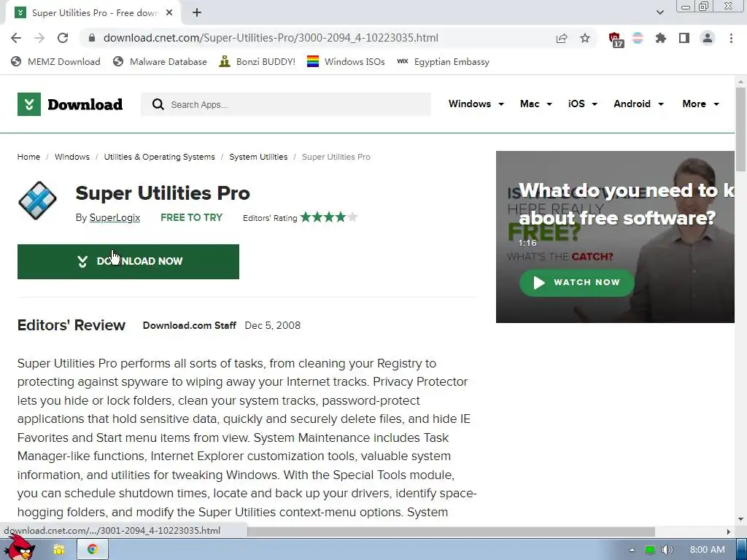The width and height of the screenshot is (747, 560).
Task: Open Chrome three-dot menu
Action: (x=731, y=38)
